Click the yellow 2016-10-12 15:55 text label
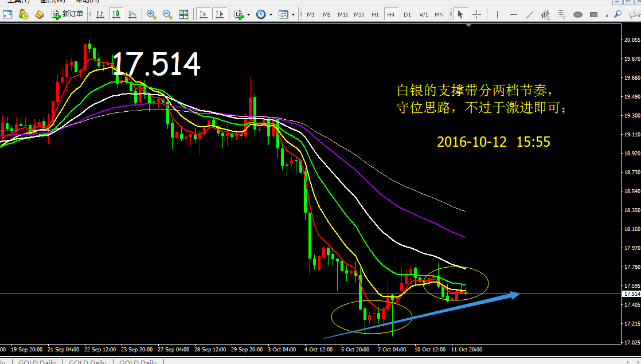 pyautogui.click(x=494, y=142)
